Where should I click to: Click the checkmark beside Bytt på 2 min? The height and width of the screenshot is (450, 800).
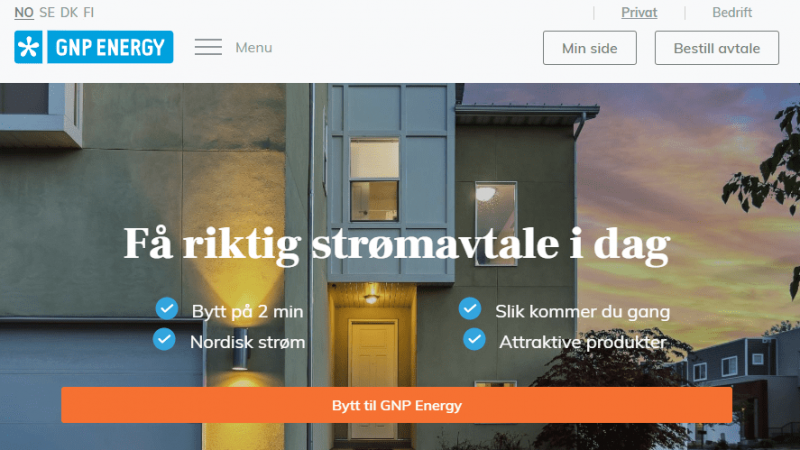pos(167,309)
